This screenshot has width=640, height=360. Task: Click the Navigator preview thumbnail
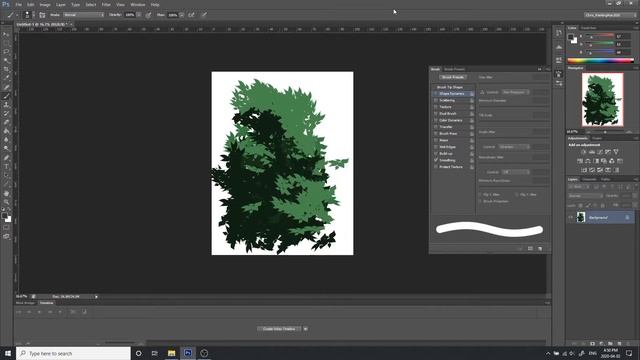[x=602, y=100]
